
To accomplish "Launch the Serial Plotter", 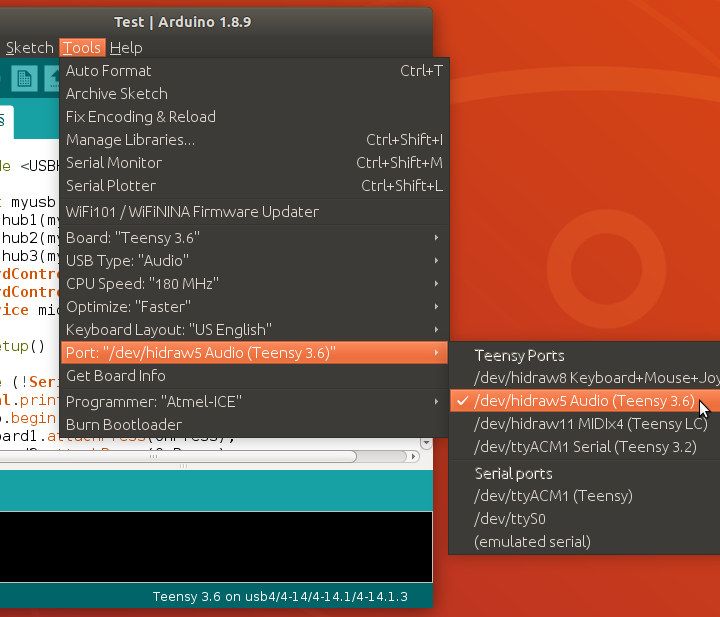I will (x=254, y=185).
